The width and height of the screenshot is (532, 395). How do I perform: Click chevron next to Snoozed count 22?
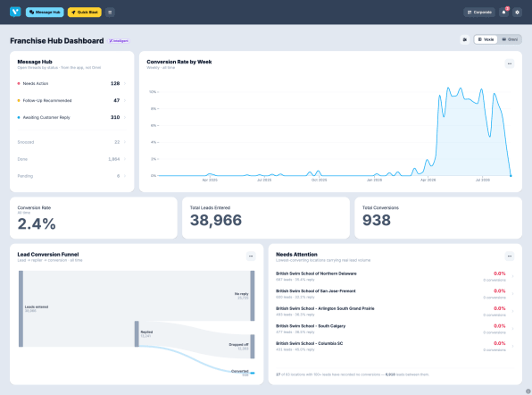click(125, 142)
